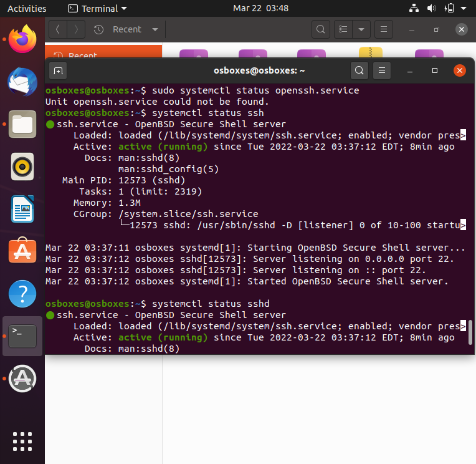This screenshot has height=464, width=476.
Task: Click the search button in Files window
Action: tap(321, 29)
